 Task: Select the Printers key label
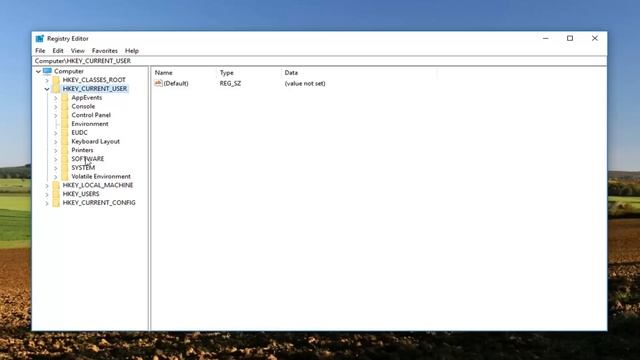pyautogui.click(x=82, y=150)
